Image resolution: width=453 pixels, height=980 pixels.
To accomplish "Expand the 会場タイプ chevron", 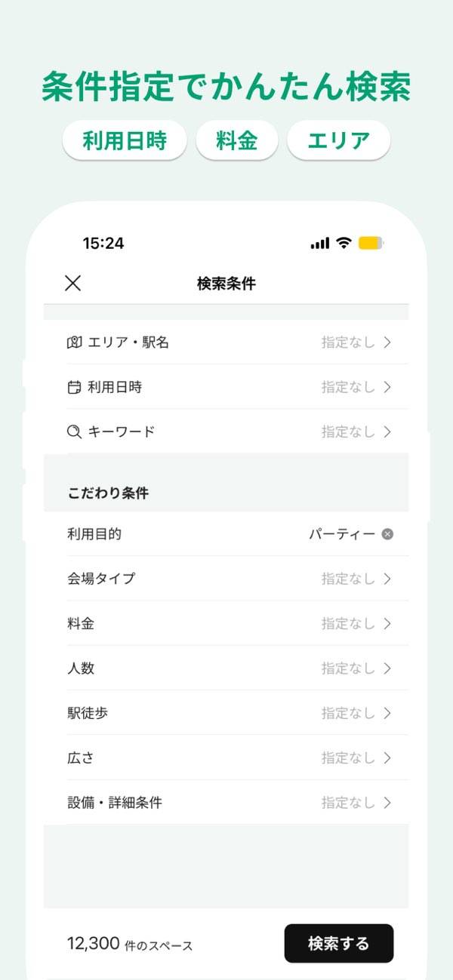I will pos(387,579).
